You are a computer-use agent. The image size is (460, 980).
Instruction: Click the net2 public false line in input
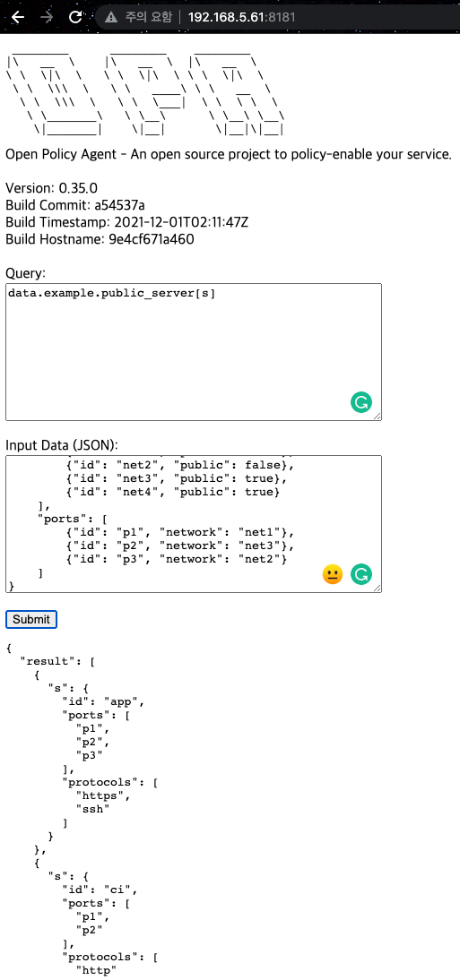click(x=179, y=465)
